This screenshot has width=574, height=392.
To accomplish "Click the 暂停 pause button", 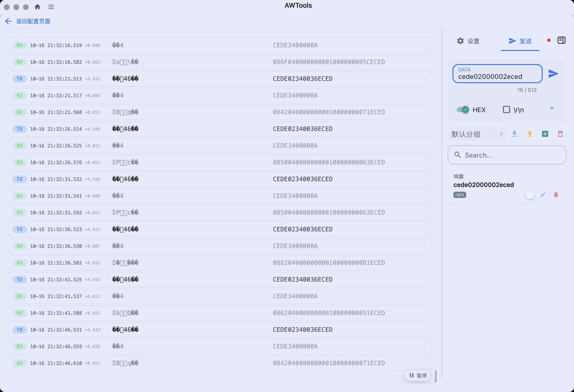I will click(x=418, y=376).
